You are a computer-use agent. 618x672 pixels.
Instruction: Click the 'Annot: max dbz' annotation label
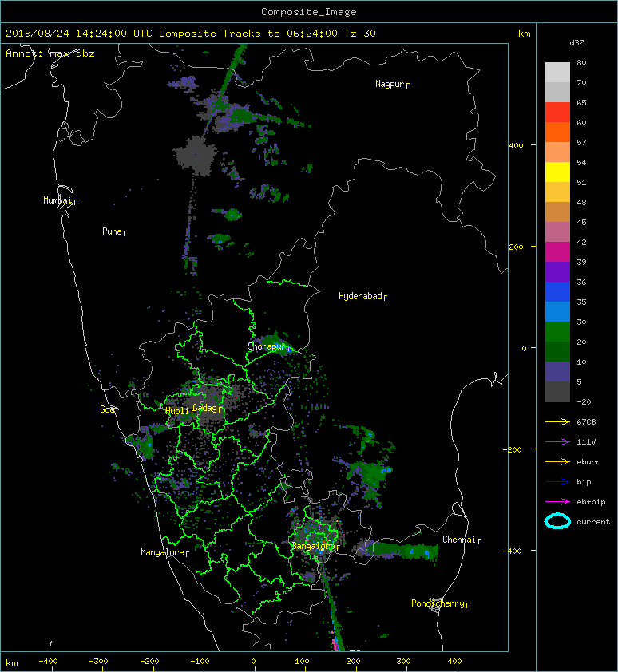(50, 53)
